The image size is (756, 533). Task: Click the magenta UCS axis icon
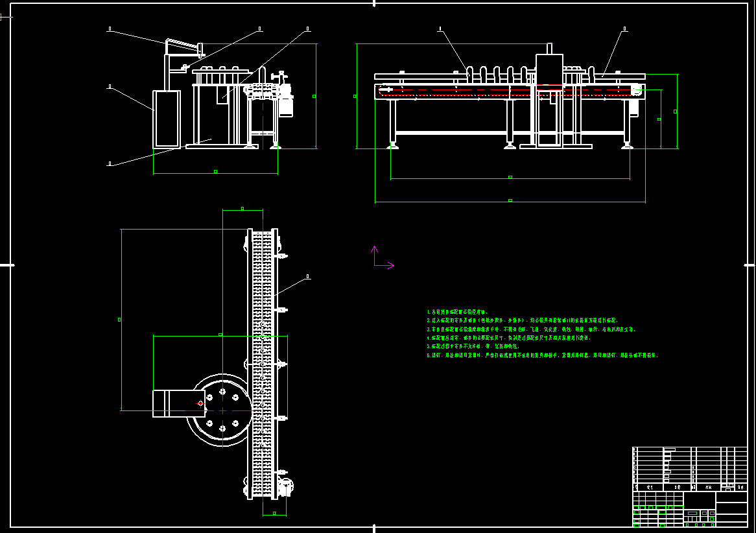point(383,257)
